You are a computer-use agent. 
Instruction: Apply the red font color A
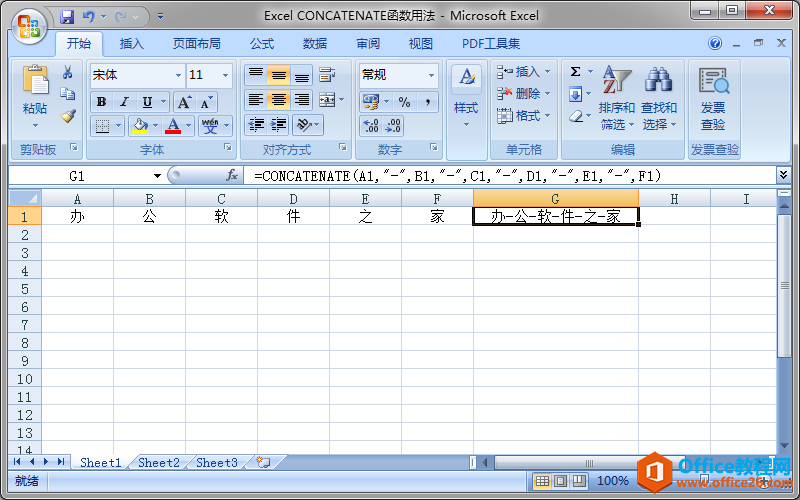pos(173,125)
